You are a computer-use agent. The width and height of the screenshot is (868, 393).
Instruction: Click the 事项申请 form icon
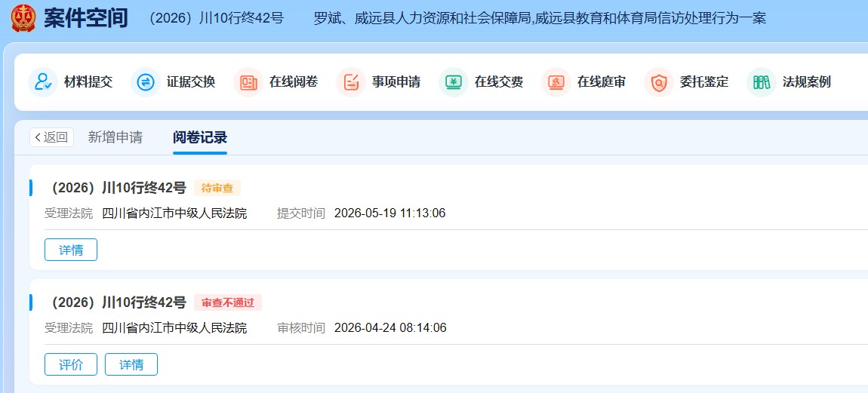click(x=351, y=82)
